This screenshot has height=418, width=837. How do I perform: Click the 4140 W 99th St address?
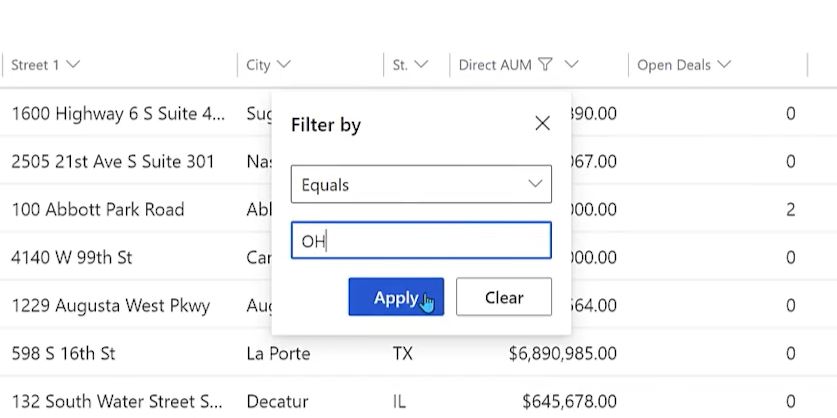click(72, 258)
